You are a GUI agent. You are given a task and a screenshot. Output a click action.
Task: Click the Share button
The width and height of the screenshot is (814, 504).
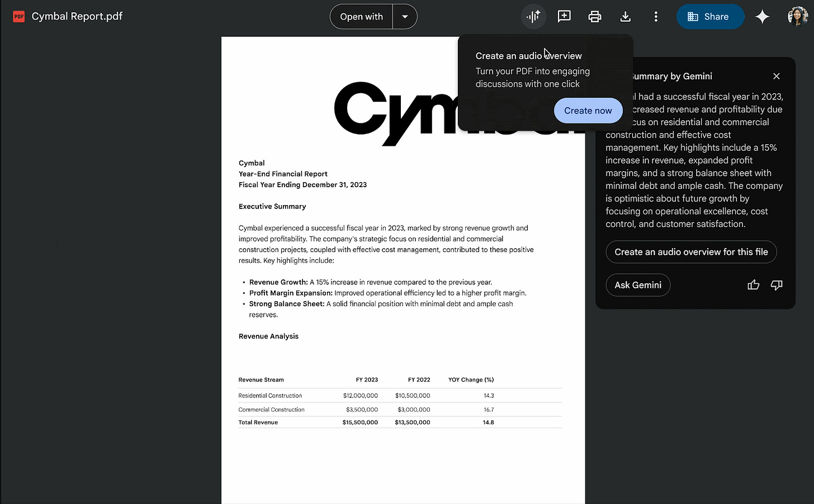tap(710, 17)
